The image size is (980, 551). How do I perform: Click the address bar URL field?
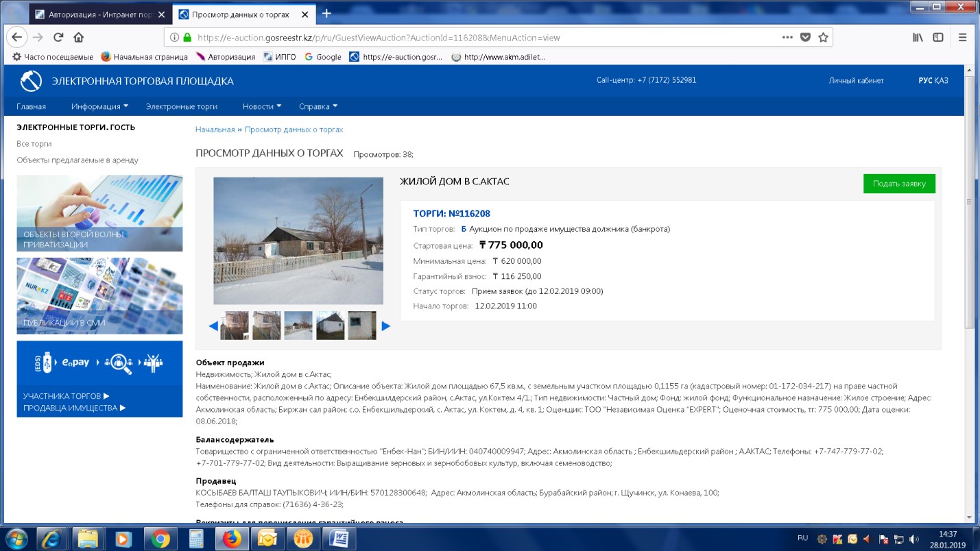click(480, 38)
